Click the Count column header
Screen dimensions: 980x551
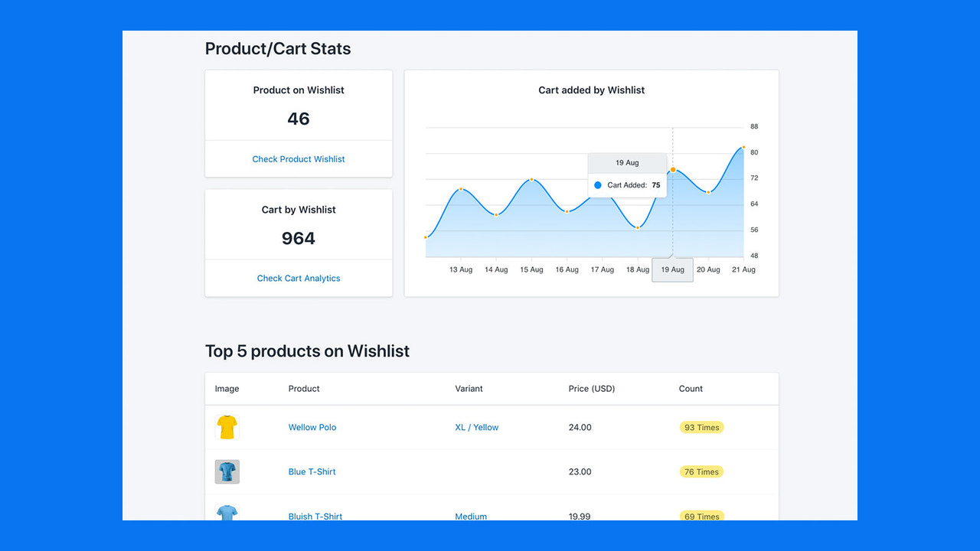click(x=690, y=388)
